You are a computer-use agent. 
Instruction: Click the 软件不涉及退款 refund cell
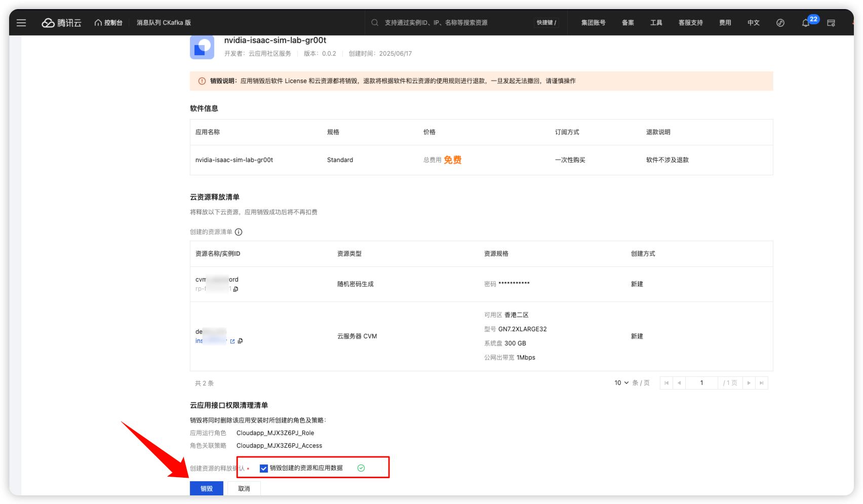[x=668, y=160]
